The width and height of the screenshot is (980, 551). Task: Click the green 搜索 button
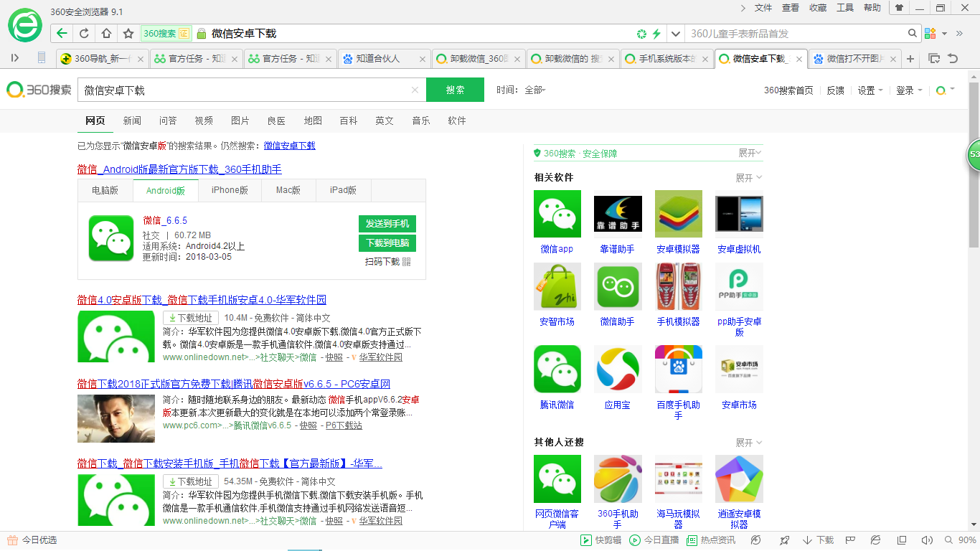[455, 90]
